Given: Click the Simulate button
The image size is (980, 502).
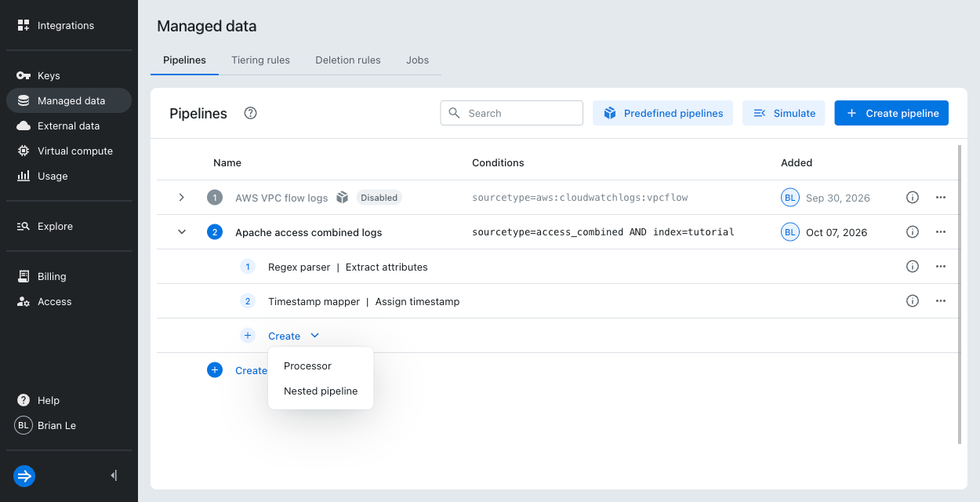Looking at the screenshot, I should pyautogui.click(x=784, y=113).
